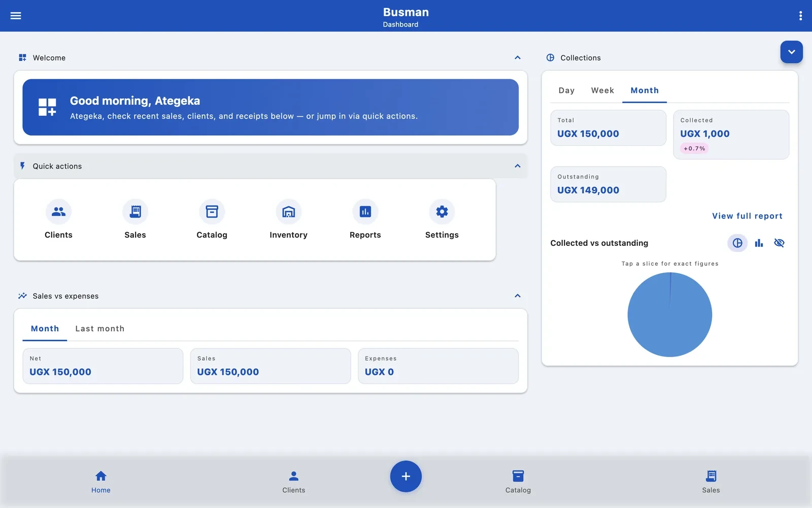Switch chart to bar view
The width and height of the screenshot is (812, 508).
[759, 243]
